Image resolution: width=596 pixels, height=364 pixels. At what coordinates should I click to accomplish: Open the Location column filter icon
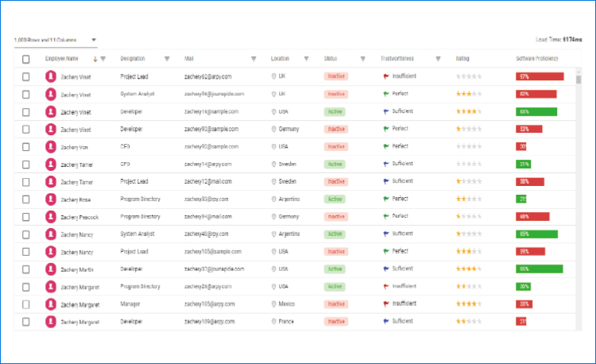pyautogui.click(x=307, y=59)
